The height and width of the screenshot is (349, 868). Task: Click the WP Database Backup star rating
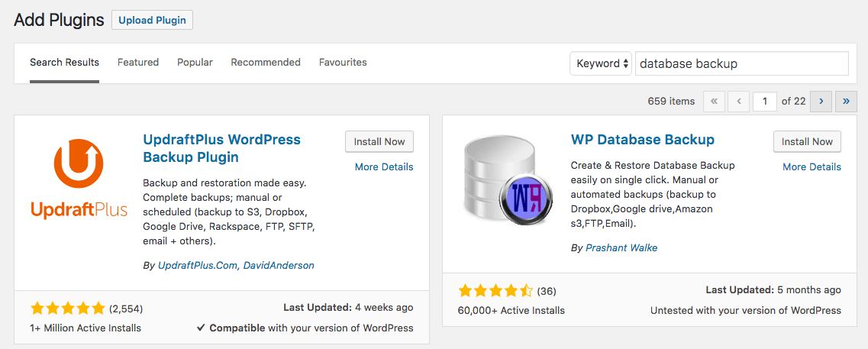[x=495, y=291]
